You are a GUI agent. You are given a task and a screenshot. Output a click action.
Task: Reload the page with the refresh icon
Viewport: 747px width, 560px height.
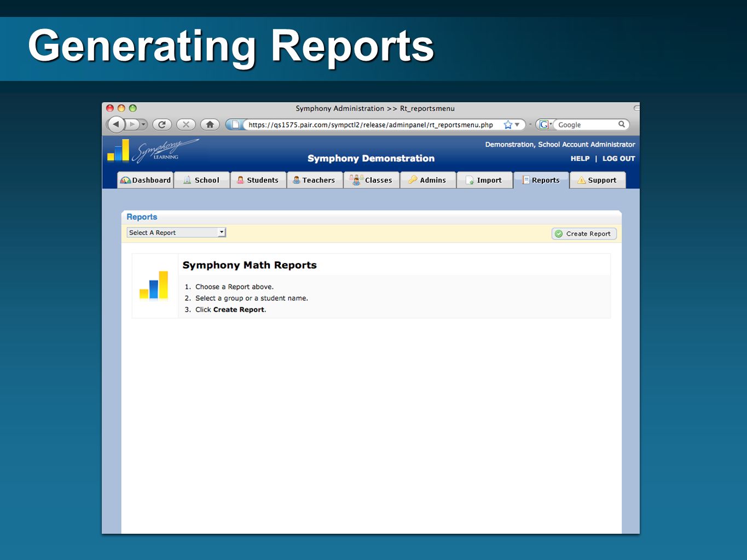click(x=162, y=125)
